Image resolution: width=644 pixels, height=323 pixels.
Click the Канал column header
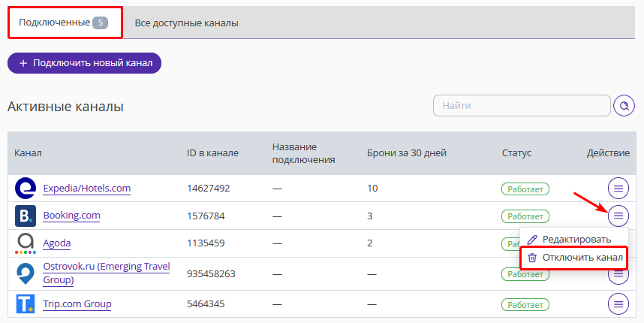pos(28,153)
